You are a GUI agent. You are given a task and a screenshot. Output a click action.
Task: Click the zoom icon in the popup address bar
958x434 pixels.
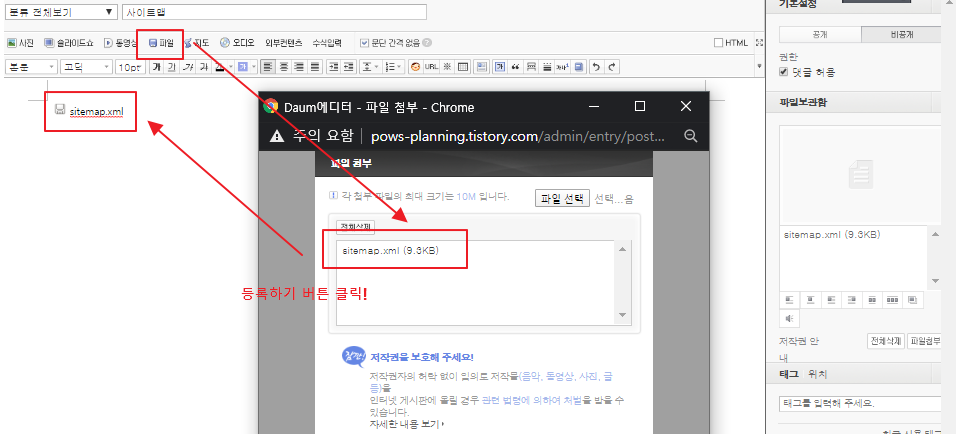690,136
